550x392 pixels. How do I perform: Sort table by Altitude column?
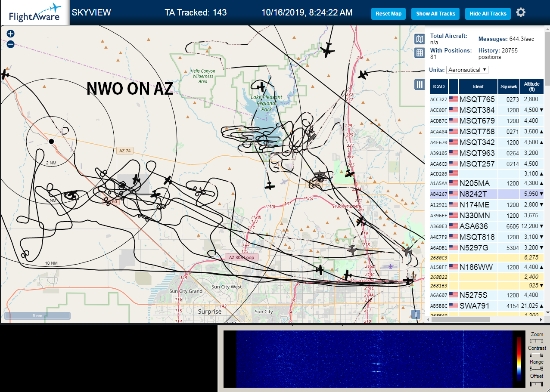point(532,86)
